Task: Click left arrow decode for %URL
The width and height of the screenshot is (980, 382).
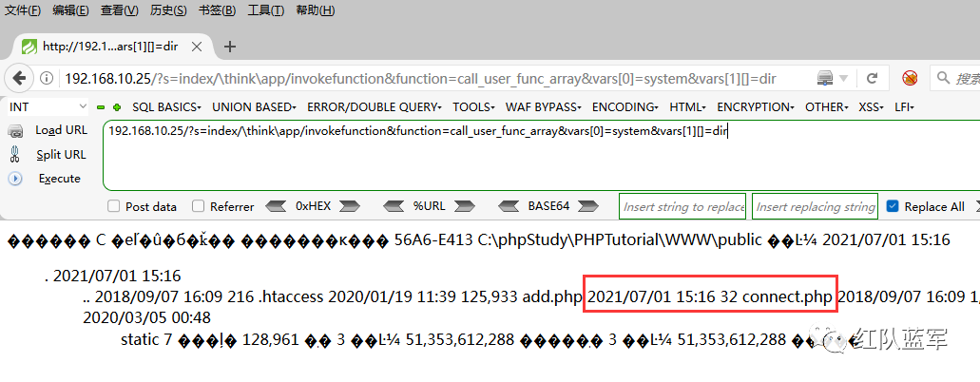Action: [x=394, y=205]
